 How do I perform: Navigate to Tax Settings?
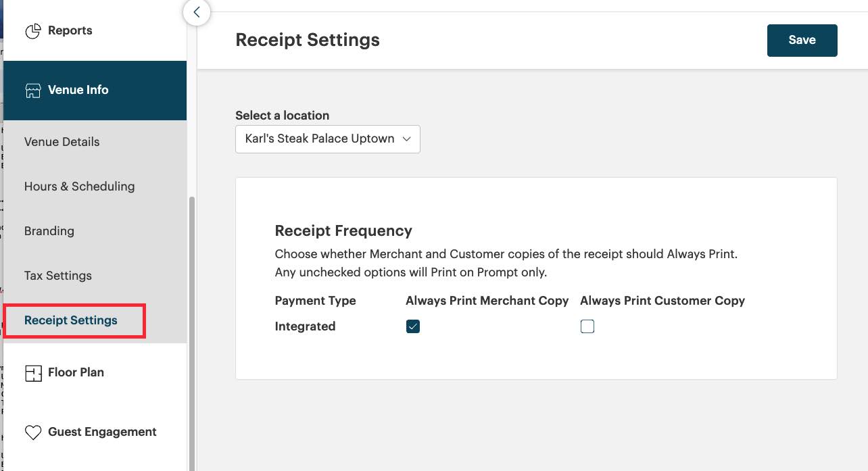pos(57,275)
